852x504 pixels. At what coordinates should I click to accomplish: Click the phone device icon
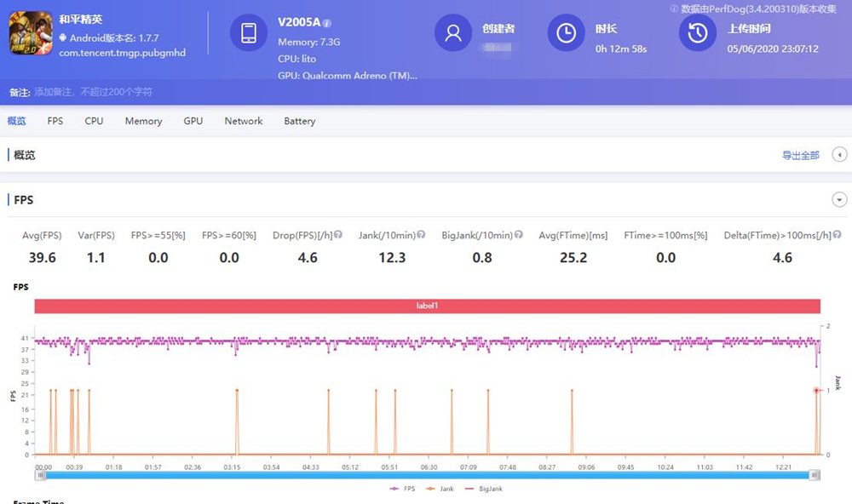coord(248,33)
